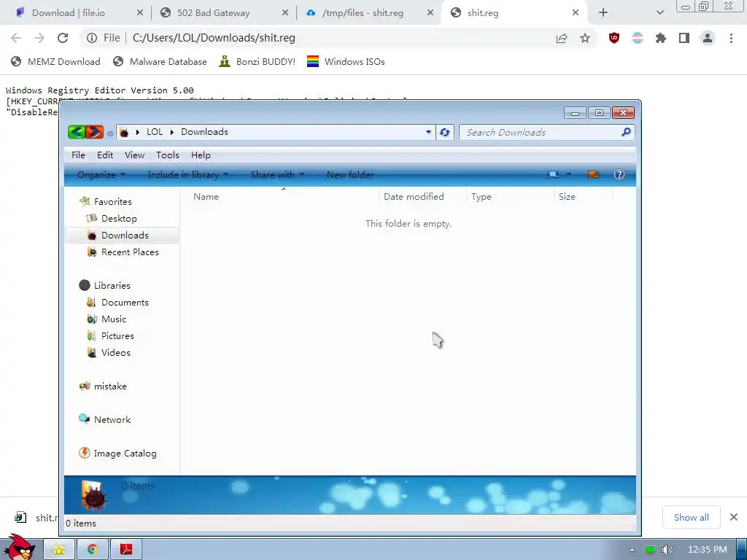This screenshot has height=560, width=747.
Task: Open a new Chrome tab
Action: click(x=603, y=13)
